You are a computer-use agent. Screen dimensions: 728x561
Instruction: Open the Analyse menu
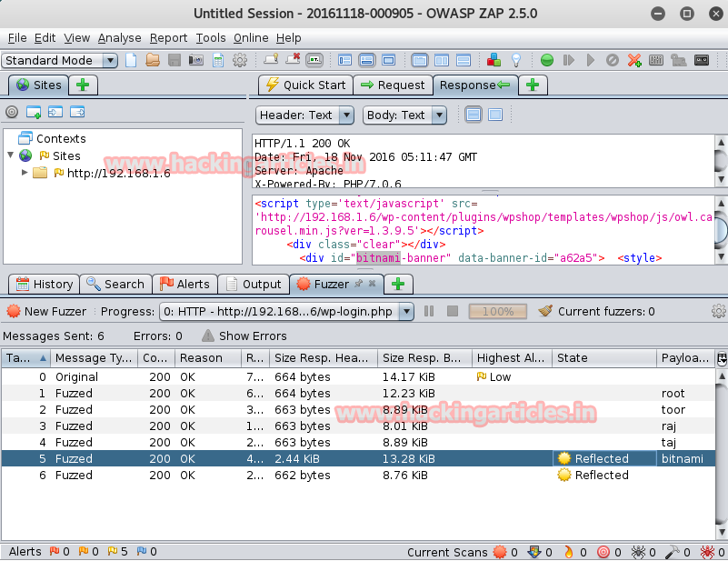[x=119, y=38]
